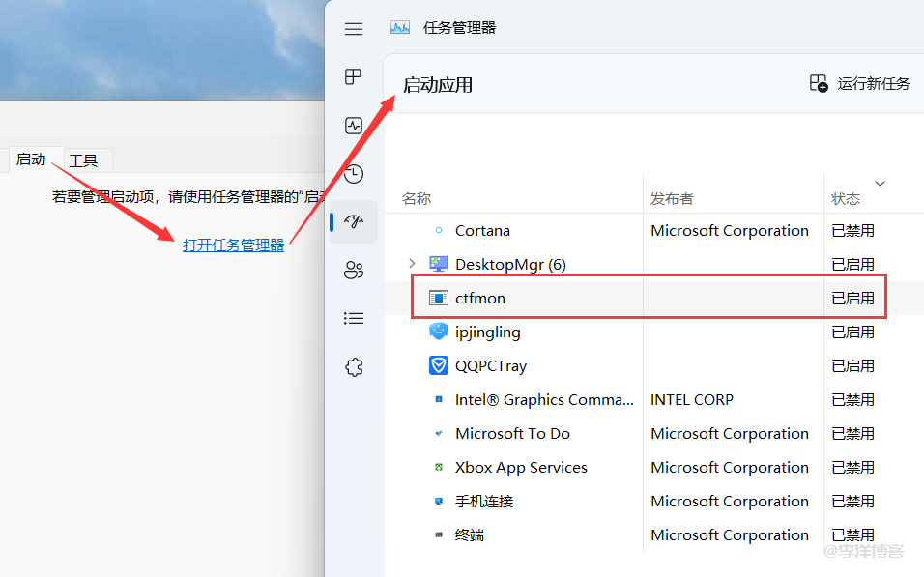Open the App history page icon
This screenshot has height=577, width=924.
coord(354,174)
